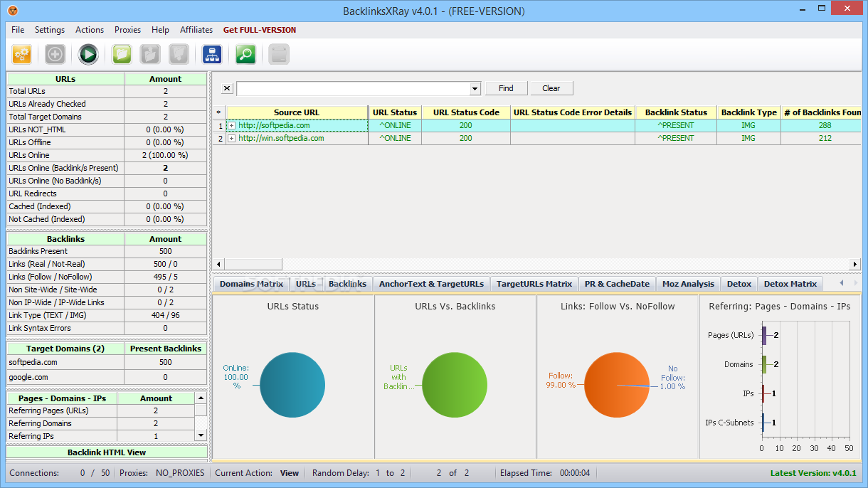This screenshot has height=488, width=868.
Task: Click the last grayed-out toolbar icon
Action: (x=279, y=54)
